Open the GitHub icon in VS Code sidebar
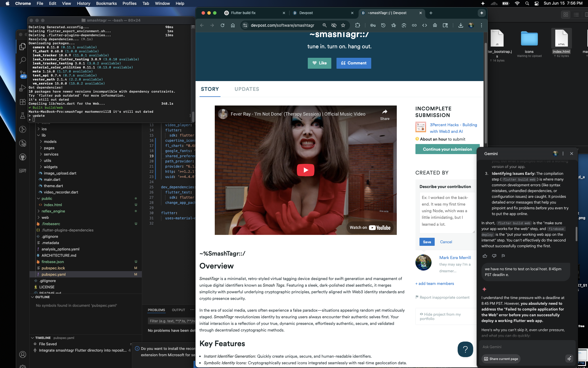Screen dimensions: 588x368 click(x=23, y=157)
